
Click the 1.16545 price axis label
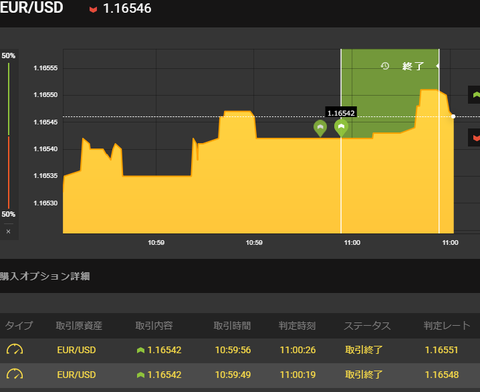coord(46,122)
